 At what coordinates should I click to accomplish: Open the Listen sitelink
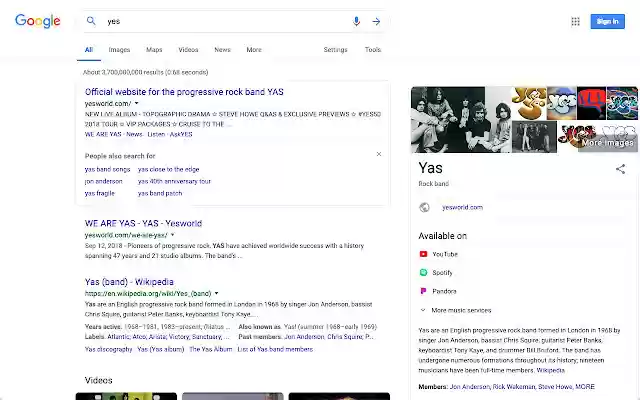pos(156,134)
